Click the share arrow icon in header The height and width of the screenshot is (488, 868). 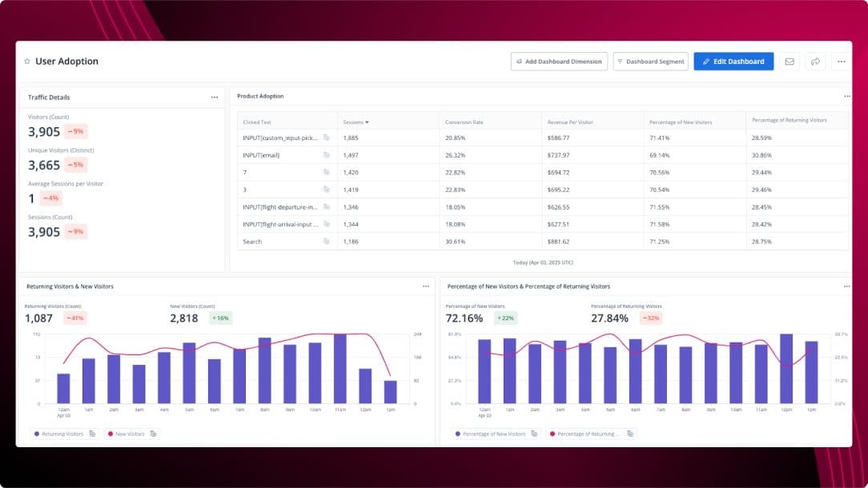pos(815,62)
